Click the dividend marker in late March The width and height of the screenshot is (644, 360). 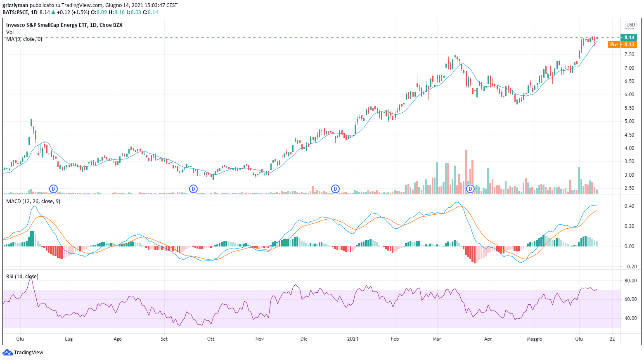[x=470, y=189]
